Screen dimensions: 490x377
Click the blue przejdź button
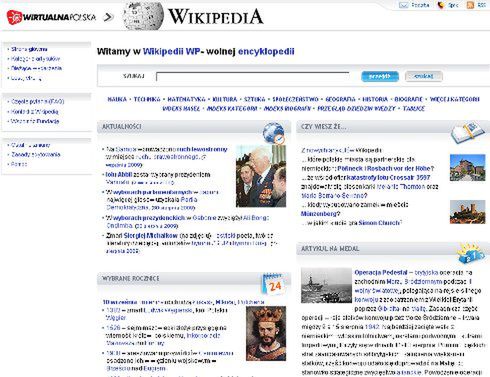click(x=380, y=76)
